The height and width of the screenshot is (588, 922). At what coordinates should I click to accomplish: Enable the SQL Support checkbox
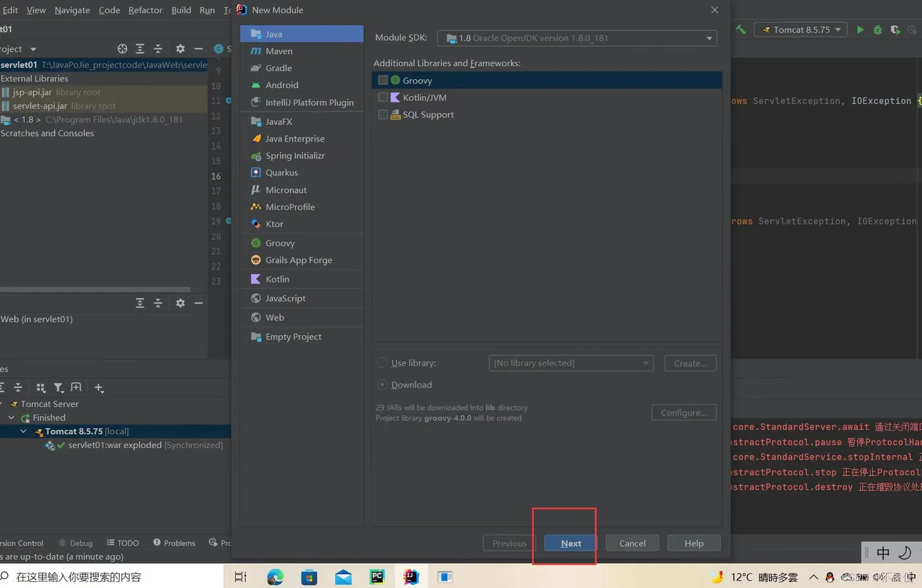click(x=383, y=115)
